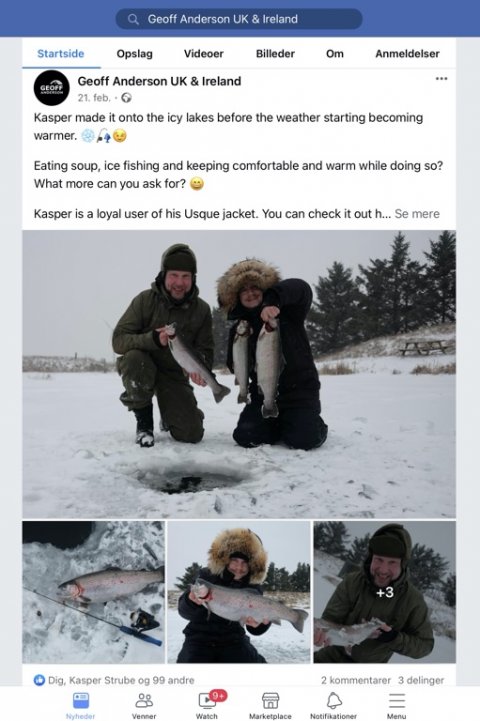Switch to the Billeder tab
Viewport: 480px width, 721px height.
pyautogui.click(x=275, y=54)
